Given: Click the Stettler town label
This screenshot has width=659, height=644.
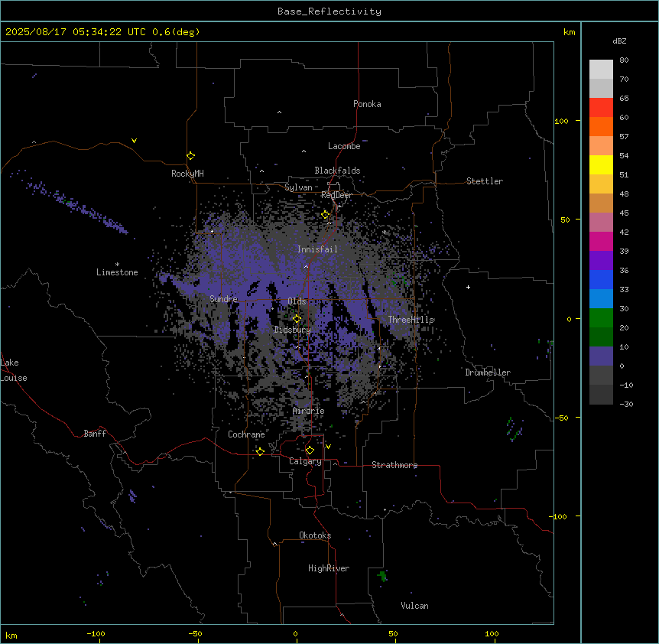Looking at the screenshot, I should pos(485,181).
